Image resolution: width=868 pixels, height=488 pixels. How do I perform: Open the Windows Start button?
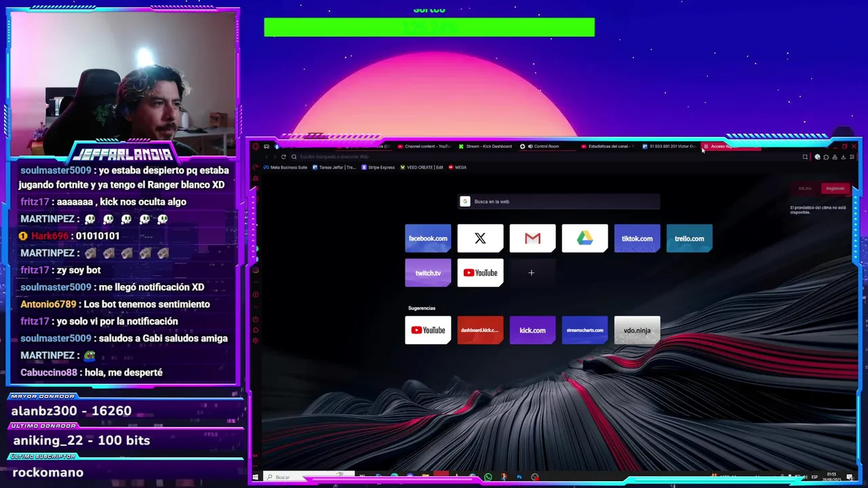click(x=256, y=477)
